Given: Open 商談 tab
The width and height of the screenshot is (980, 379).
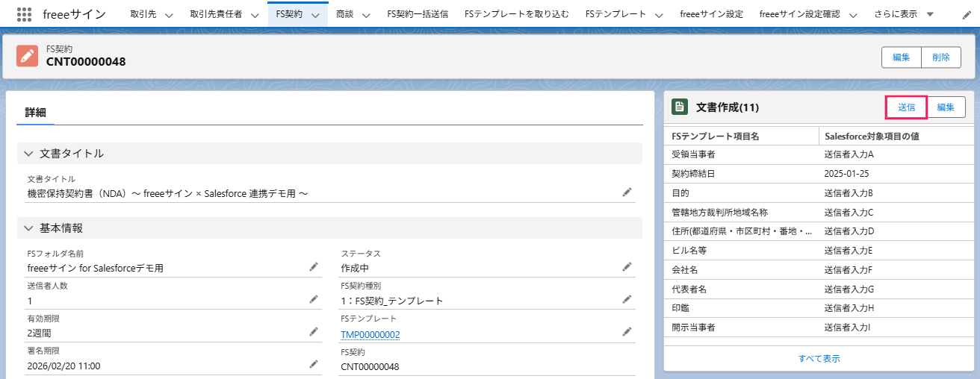Looking at the screenshot, I should tap(345, 14).
